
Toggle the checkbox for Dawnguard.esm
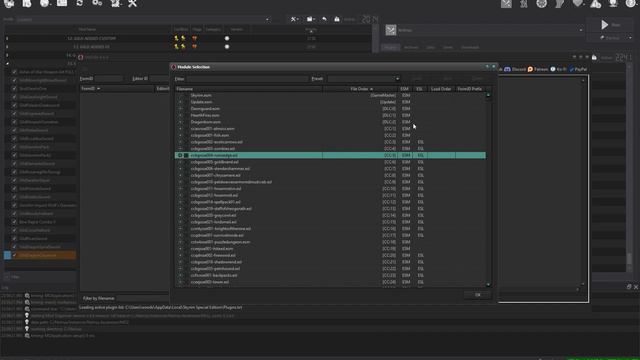pos(180,109)
